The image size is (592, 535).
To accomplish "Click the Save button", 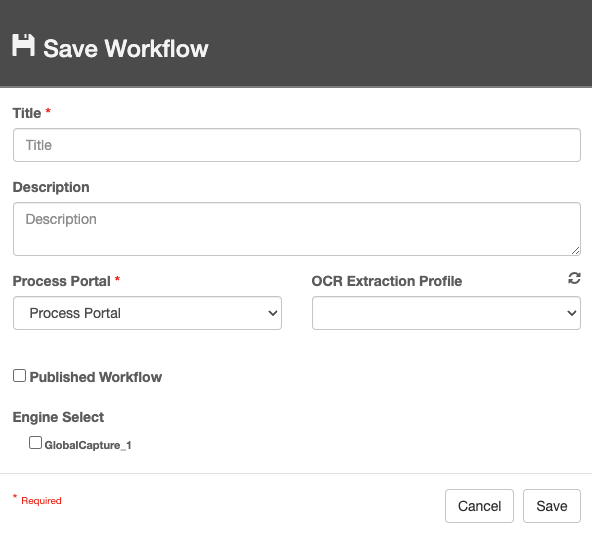I will pyautogui.click(x=552, y=506).
